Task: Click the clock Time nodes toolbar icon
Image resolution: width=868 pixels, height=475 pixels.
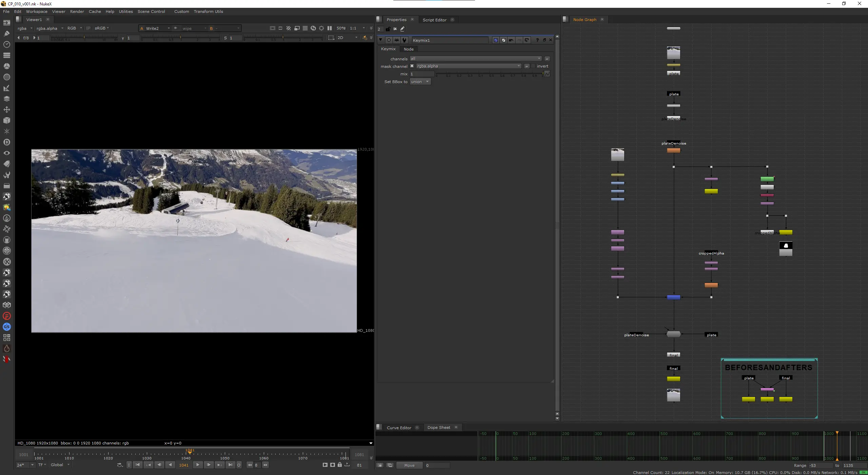Action: [x=6, y=44]
